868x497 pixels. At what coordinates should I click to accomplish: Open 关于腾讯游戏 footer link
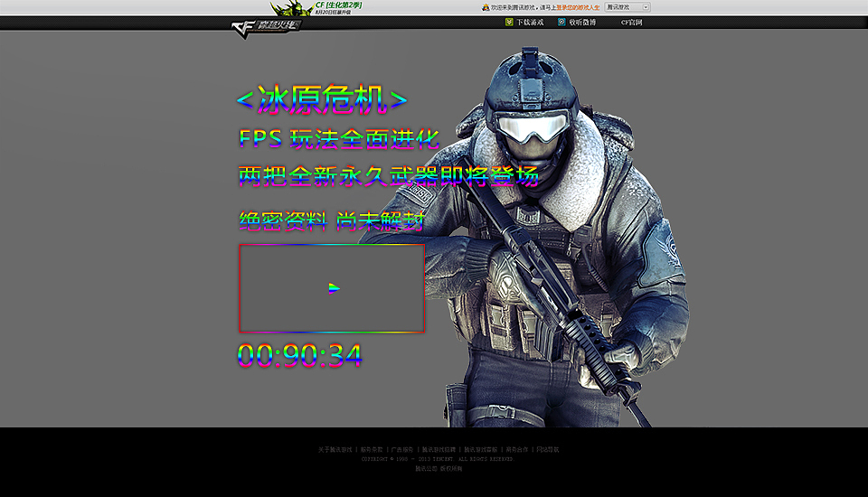[x=335, y=449]
